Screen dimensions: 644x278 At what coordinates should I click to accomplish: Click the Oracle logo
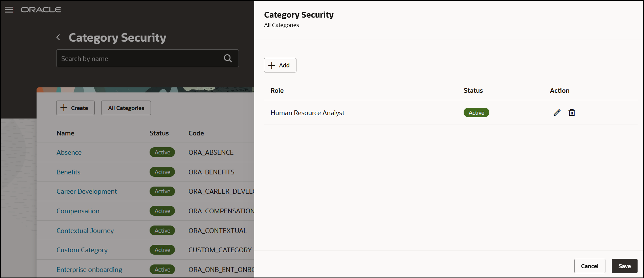pyautogui.click(x=41, y=10)
